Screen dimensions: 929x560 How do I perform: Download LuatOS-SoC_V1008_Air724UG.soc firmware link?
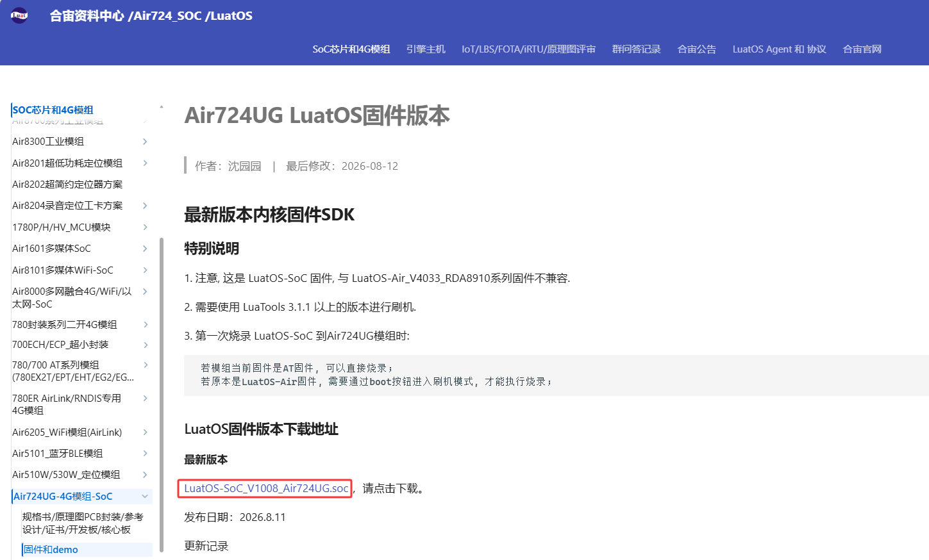click(266, 488)
